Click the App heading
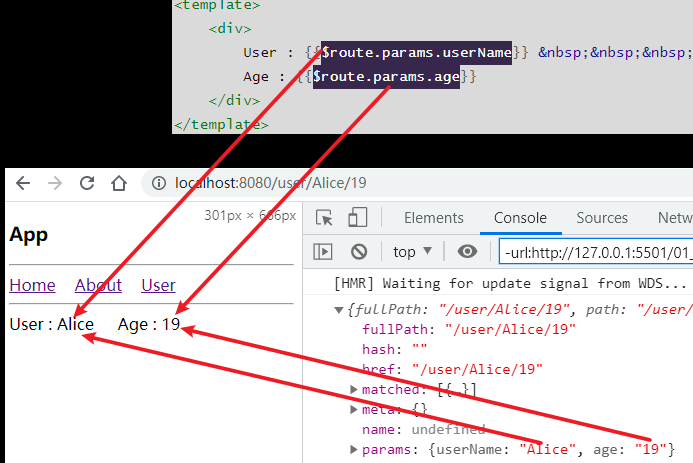Image resolution: width=693 pixels, height=463 pixels. [28, 235]
